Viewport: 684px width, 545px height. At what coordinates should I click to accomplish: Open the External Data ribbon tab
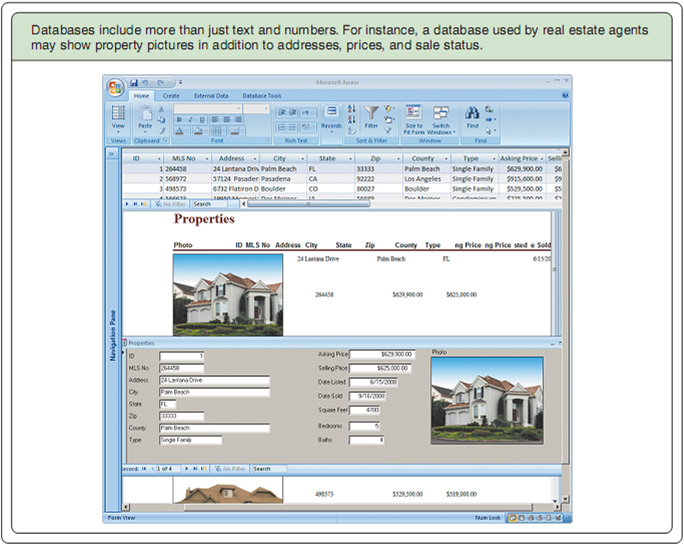tap(210, 95)
